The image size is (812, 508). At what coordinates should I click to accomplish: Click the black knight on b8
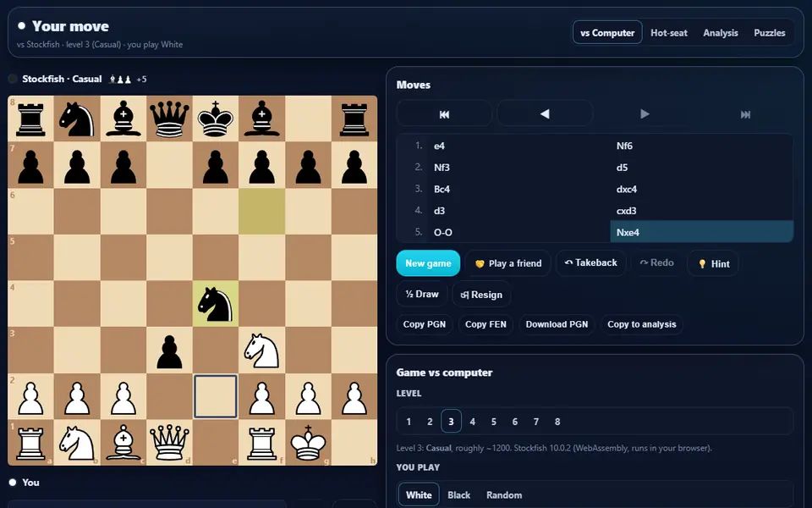[x=77, y=119]
